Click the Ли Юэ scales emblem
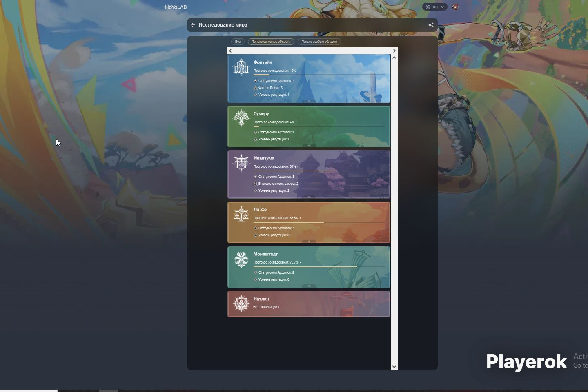 pyautogui.click(x=241, y=214)
